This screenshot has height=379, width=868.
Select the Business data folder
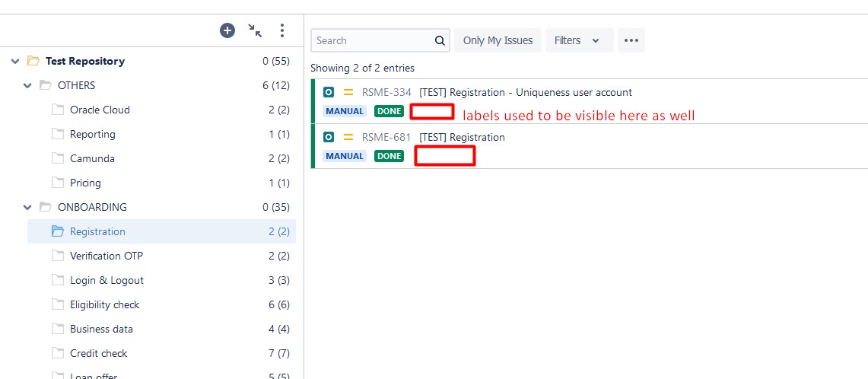[x=101, y=329]
